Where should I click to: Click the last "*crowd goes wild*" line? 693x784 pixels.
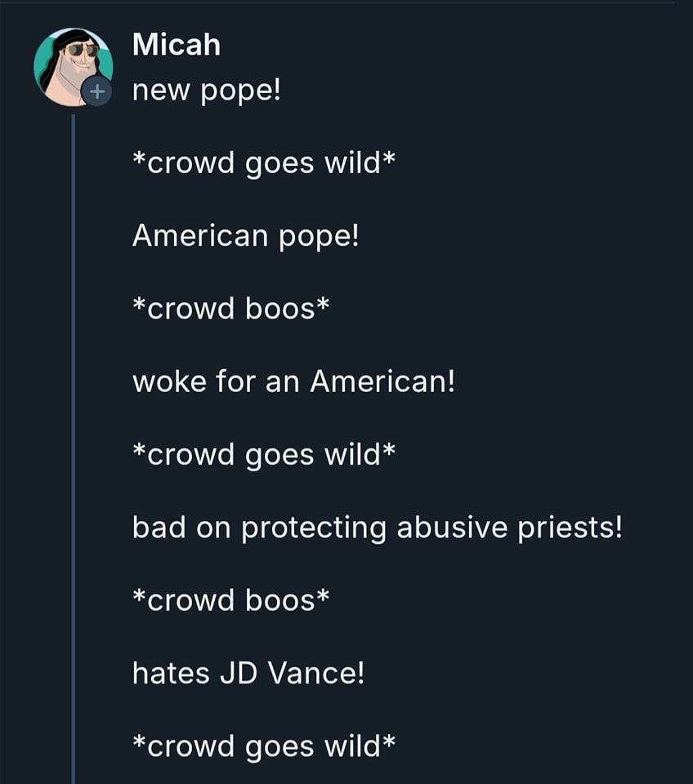263,746
